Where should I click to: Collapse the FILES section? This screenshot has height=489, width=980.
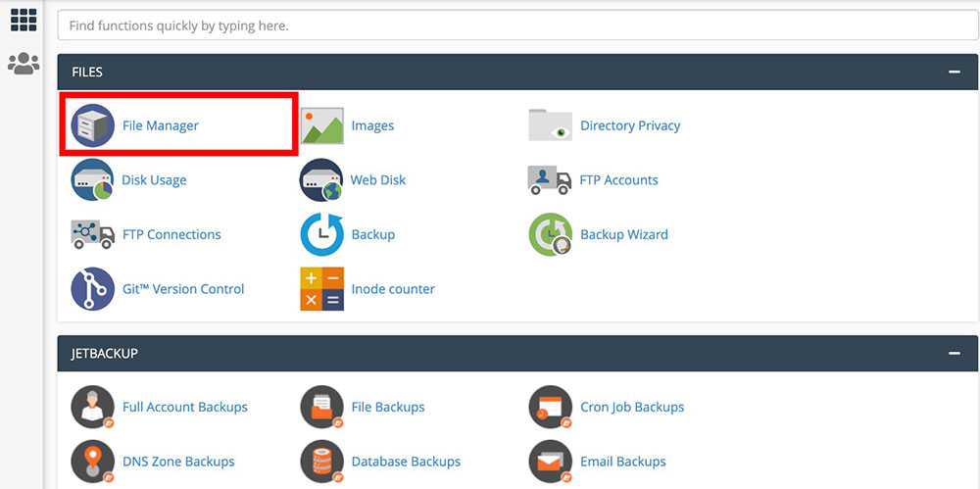954,72
